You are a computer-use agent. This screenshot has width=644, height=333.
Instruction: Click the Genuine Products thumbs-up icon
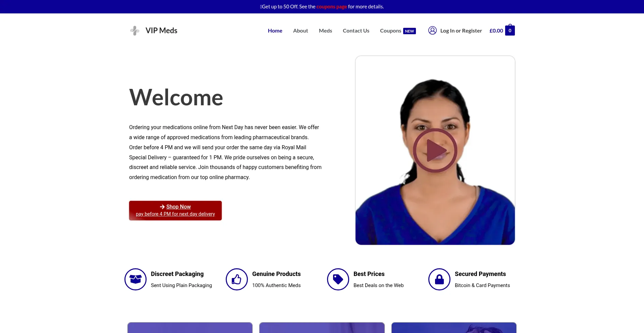237,279
